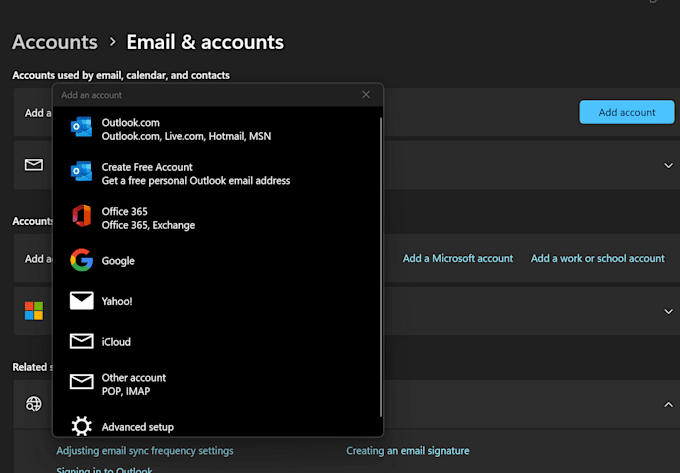Viewport: 680px width, 473px height.
Task: Open Creating an email signature link
Action: [x=408, y=451]
